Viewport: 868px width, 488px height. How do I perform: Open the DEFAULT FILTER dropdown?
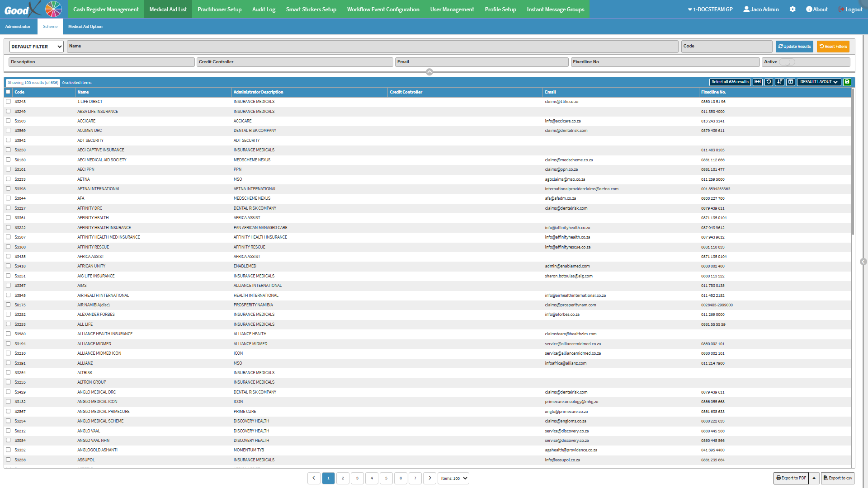pyautogui.click(x=36, y=47)
